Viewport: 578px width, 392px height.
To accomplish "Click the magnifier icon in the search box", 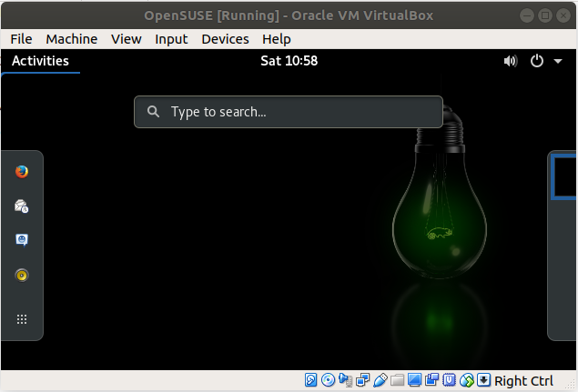I will 153,111.
